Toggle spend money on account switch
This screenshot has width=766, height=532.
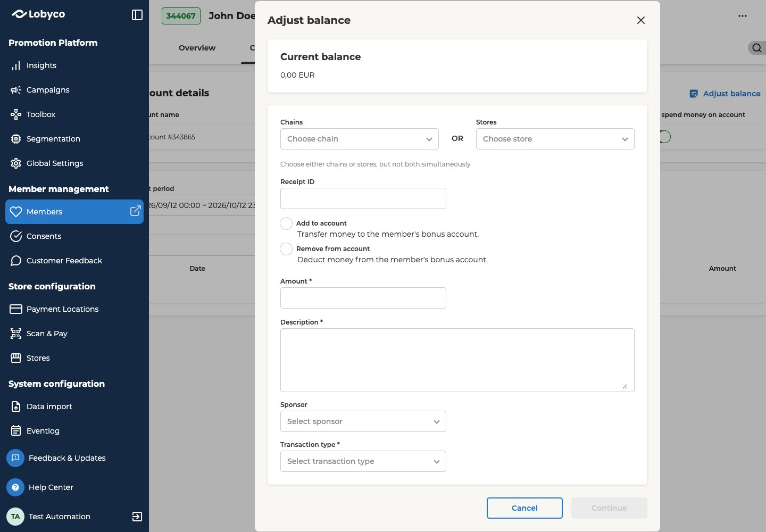click(x=665, y=137)
